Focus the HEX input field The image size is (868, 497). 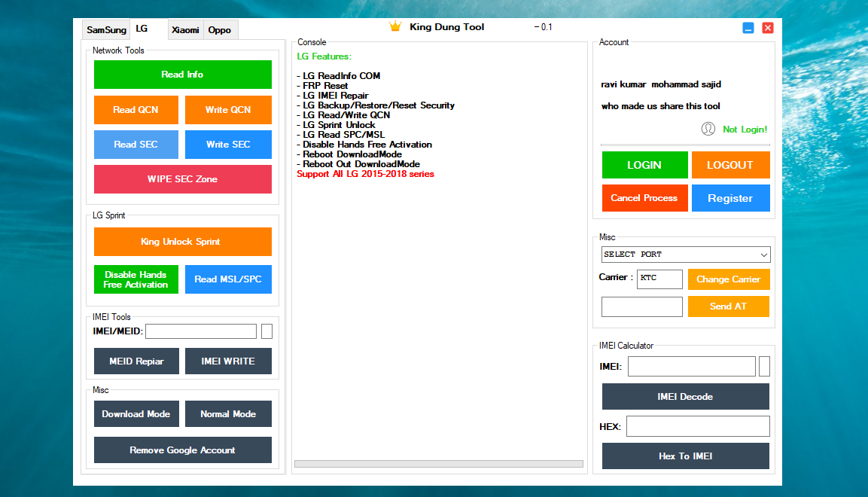698,426
